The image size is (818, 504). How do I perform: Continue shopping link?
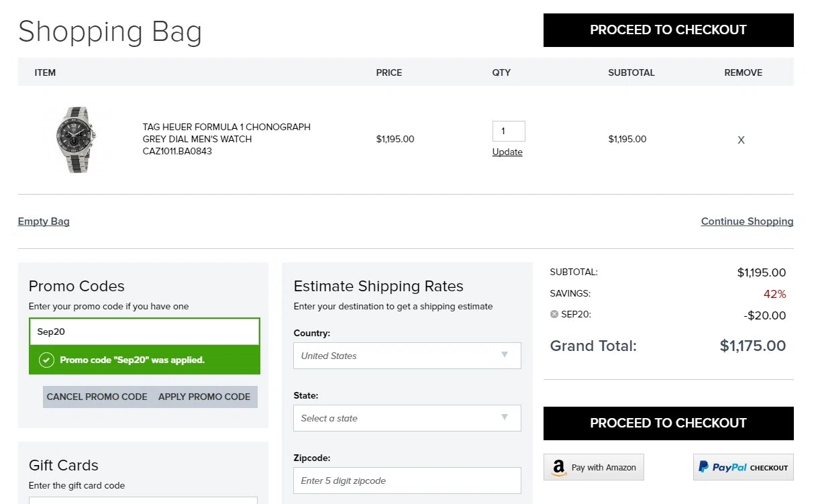coord(748,221)
